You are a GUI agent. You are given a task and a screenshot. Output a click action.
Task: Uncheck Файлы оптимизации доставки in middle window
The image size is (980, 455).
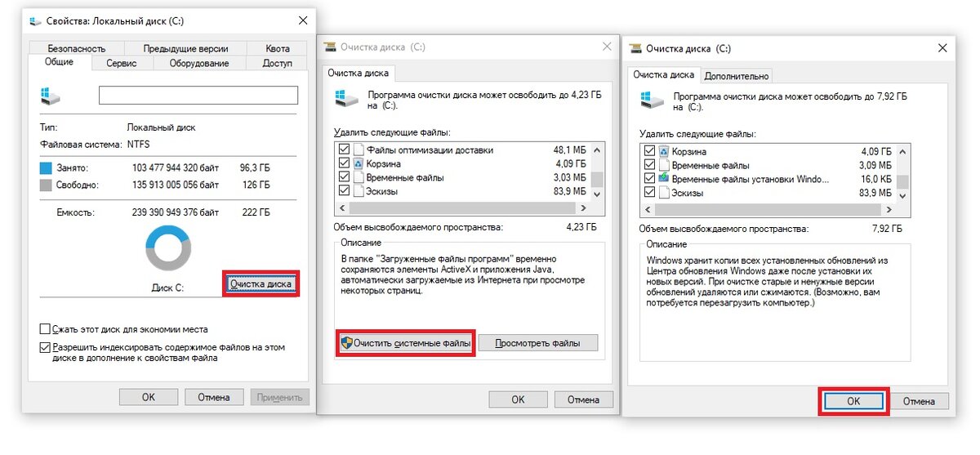click(344, 149)
